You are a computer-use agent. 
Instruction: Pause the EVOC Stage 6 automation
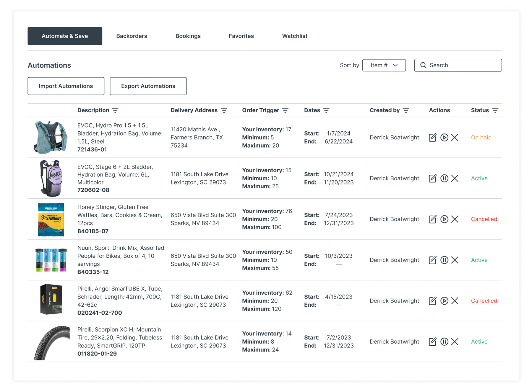pos(444,178)
